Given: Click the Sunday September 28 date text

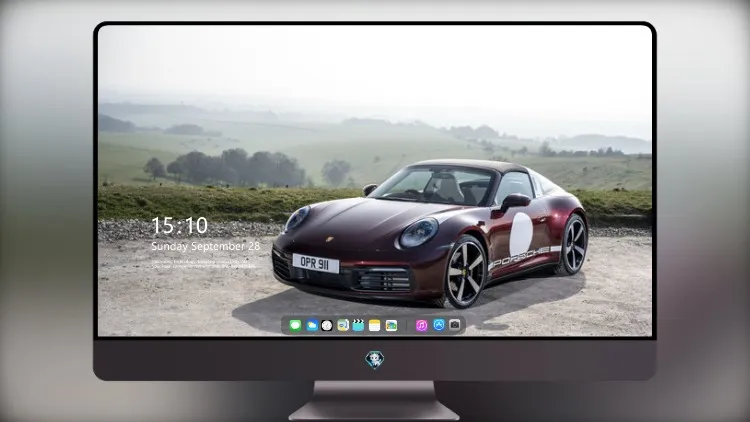Looking at the screenshot, I should 206,246.
